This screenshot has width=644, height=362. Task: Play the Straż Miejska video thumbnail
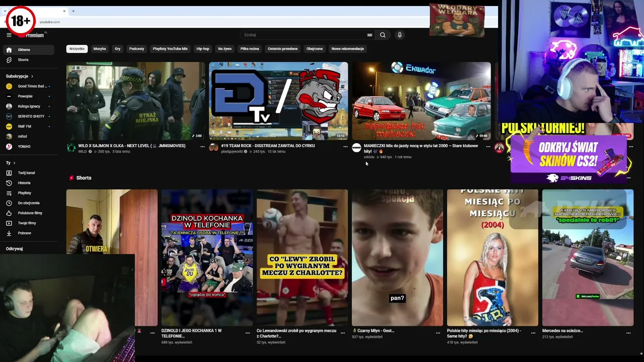(135, 101)
